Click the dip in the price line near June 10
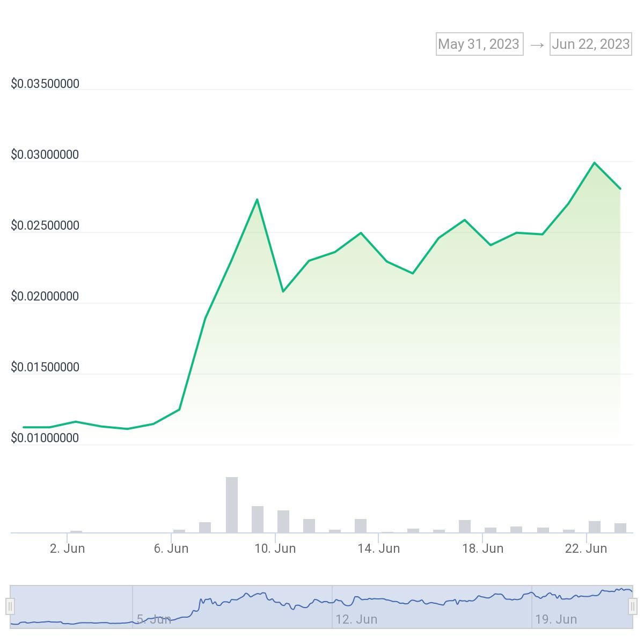 pyautogui.click(x=283, y=291)
